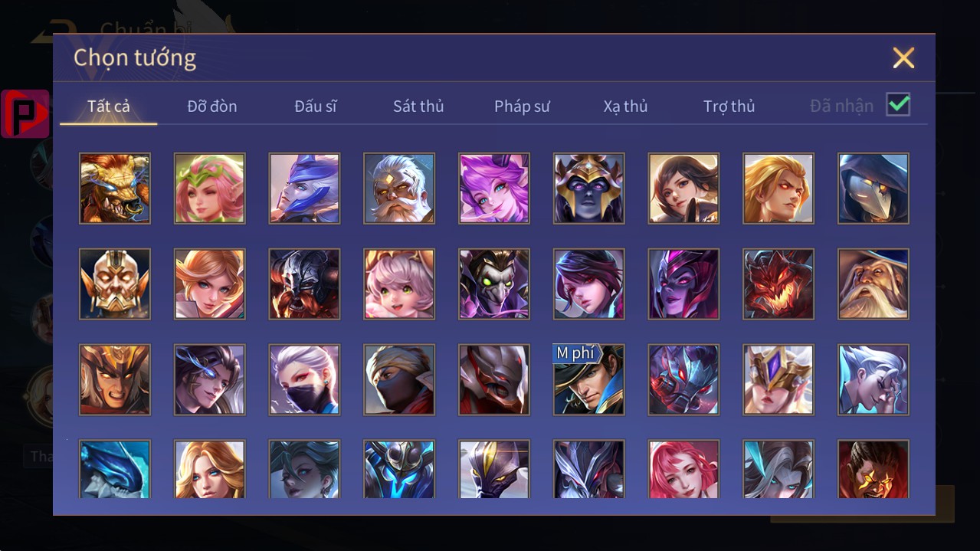Click the red P logo icon
980x551 pixels.
point(25,113)
